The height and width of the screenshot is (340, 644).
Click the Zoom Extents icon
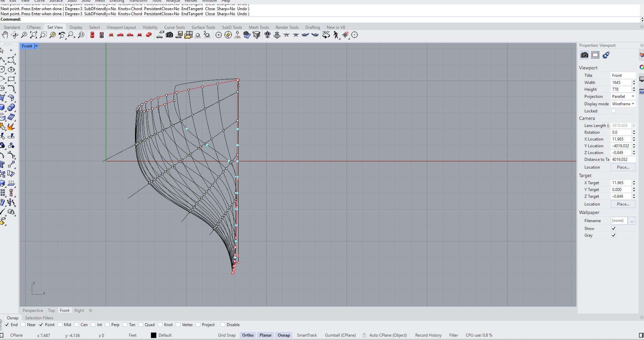(34, 35)
